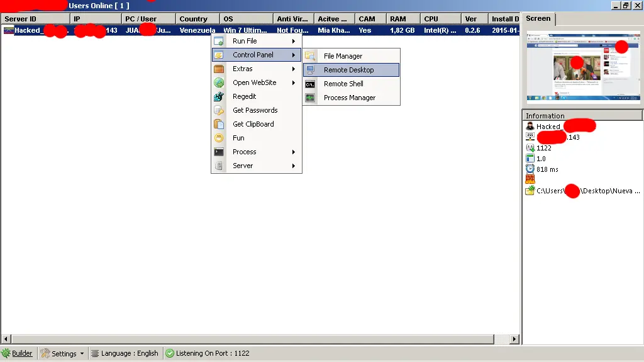Click the Settings tools icon
Image resolution: width=644 pixels, height=362 pixels.
(45, 353)
